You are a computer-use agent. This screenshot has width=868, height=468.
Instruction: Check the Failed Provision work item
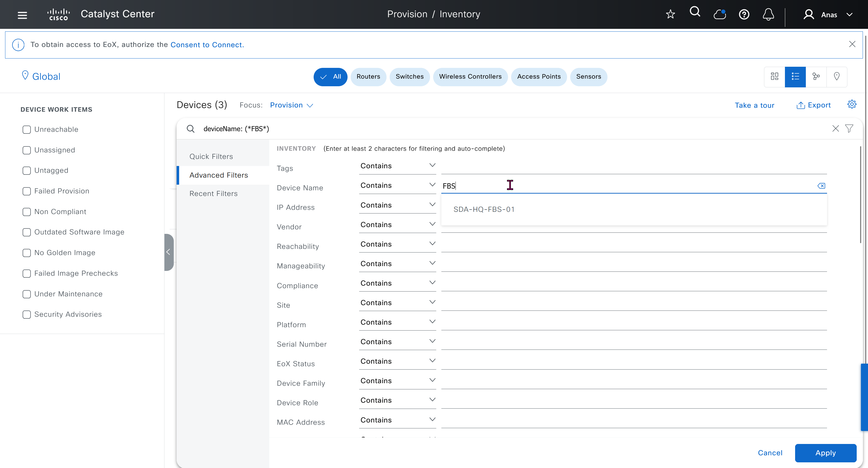pyautogui.click(x=27, y=191)
